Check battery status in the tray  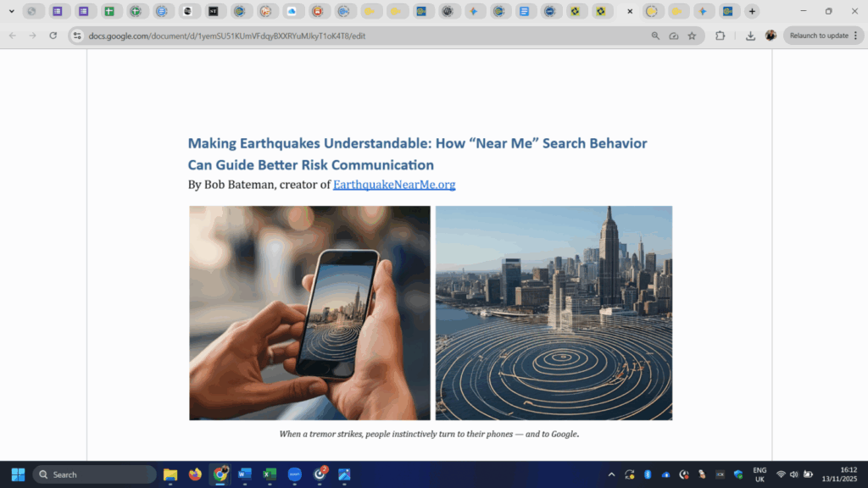point(808,474)
